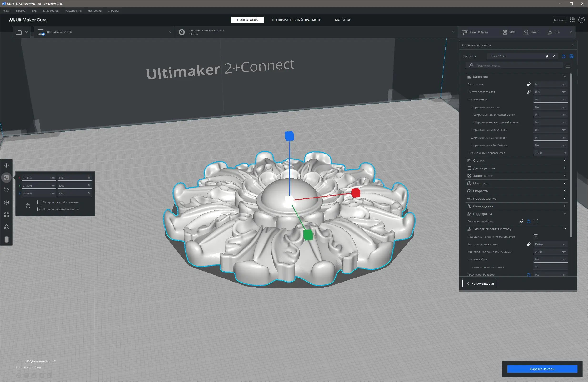Open the Расширения menu

click(73, 11)
